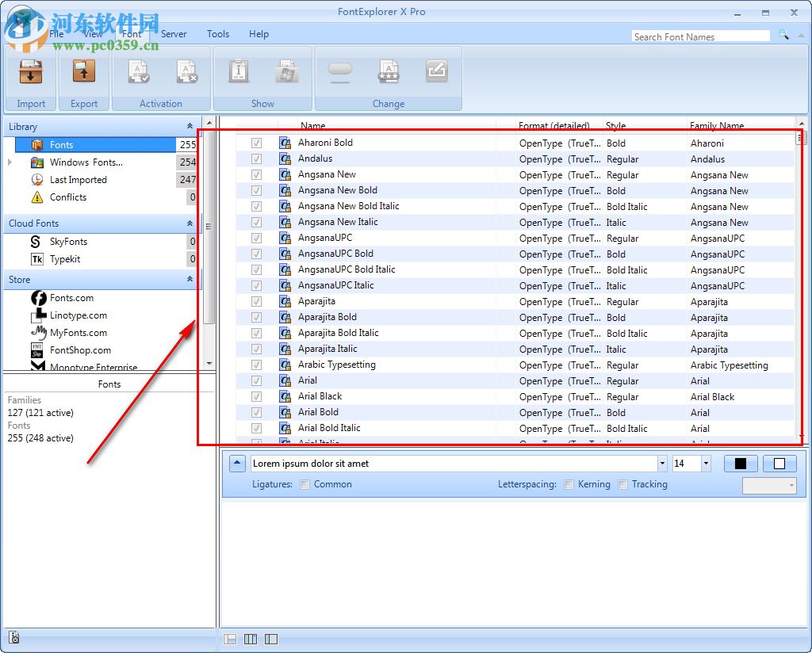The height and width of the screenshot is (653, 812).
Task: Select the Activate font icon with checkmark
Action: (x=138, y=72)
